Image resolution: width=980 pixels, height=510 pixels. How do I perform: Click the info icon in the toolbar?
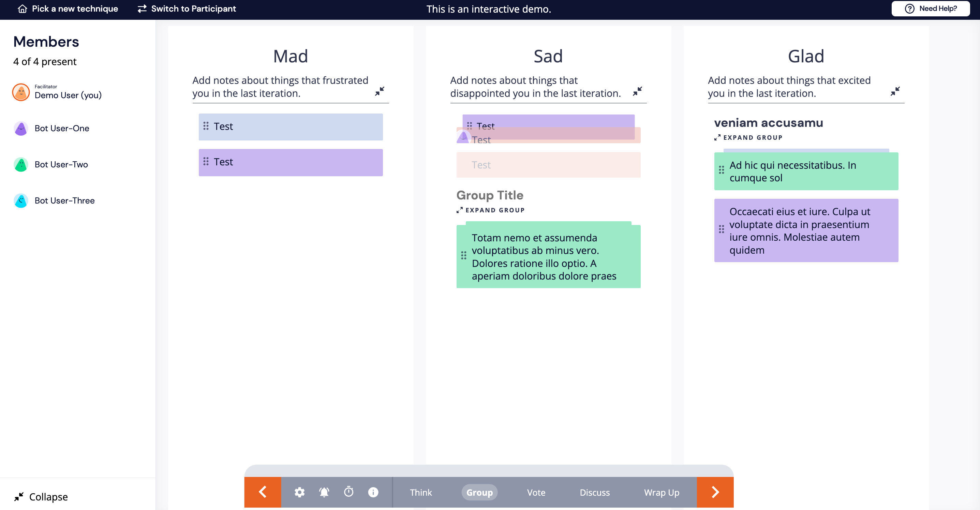[x=373, y=492]
